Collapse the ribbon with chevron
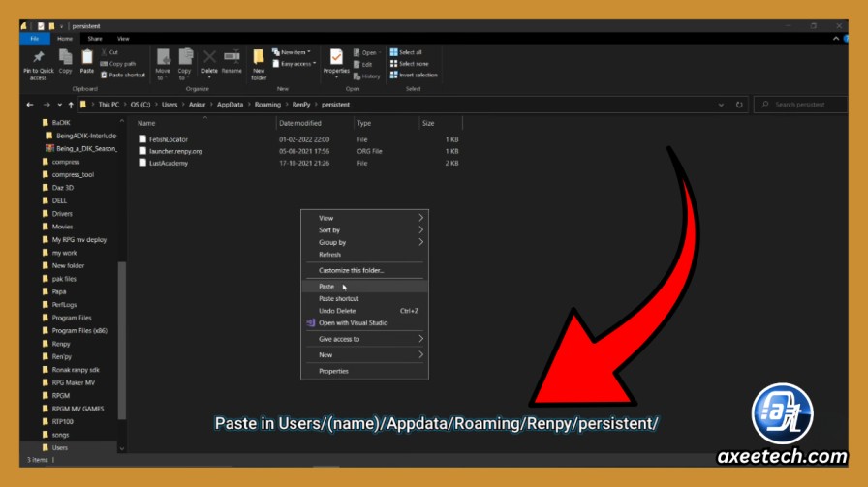Screen dimensions: 868x487 coord(836,39)
